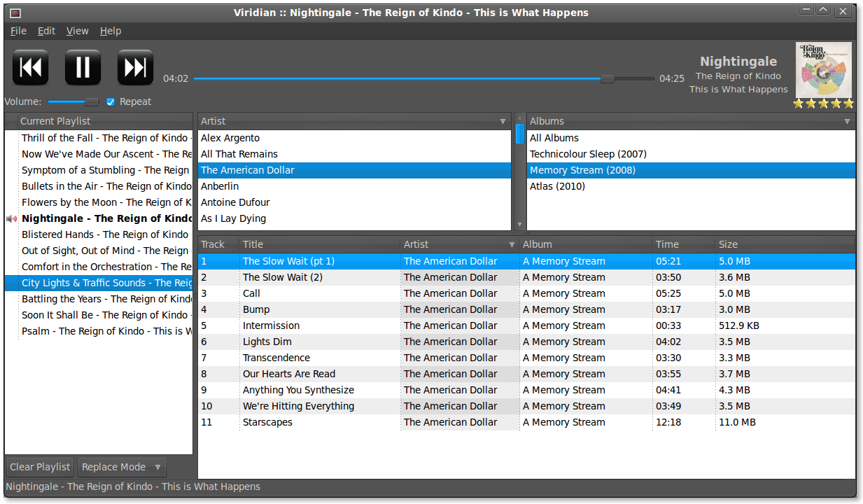Screen dimensions: 863x504
Task: Select the song Our Hearts Are Read
Action: [x=526, y=374]
